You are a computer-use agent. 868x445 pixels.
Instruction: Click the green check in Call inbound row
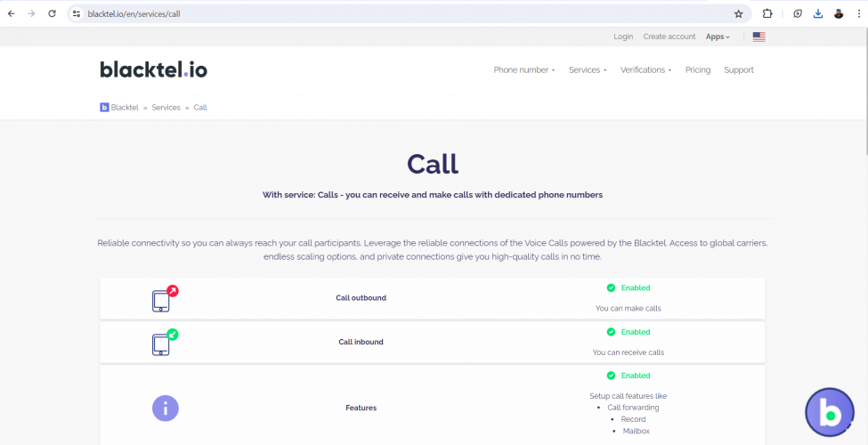pos(611,332)
